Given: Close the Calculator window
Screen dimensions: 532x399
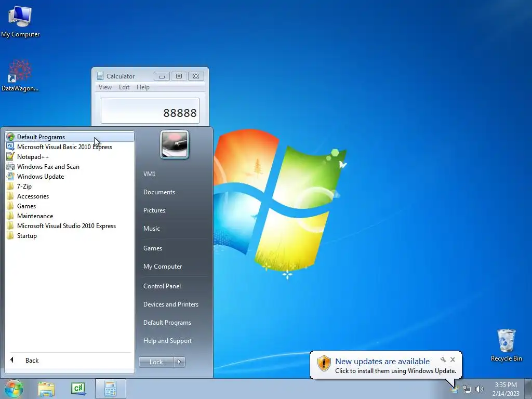Looking at the screenshot, I should coord(196,76).
